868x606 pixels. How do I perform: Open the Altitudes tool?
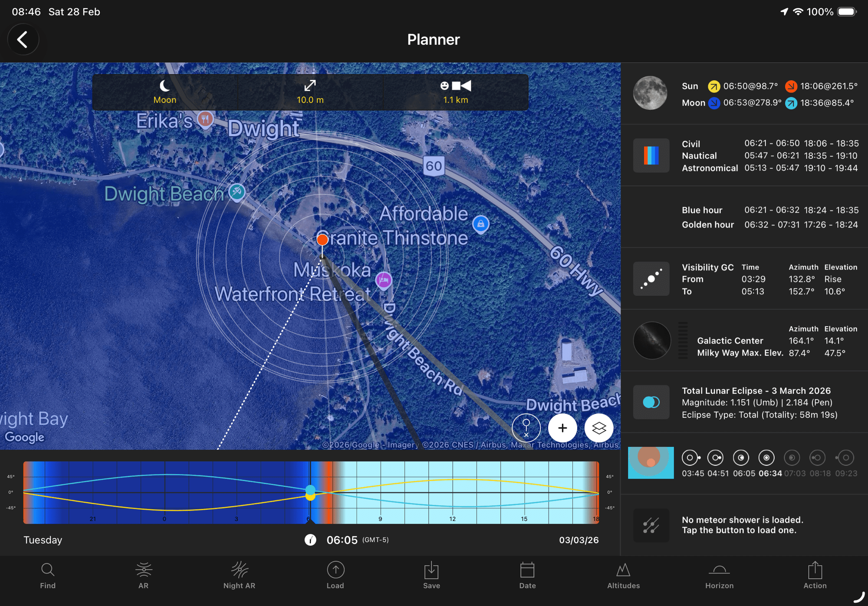[x=623, y=575]
